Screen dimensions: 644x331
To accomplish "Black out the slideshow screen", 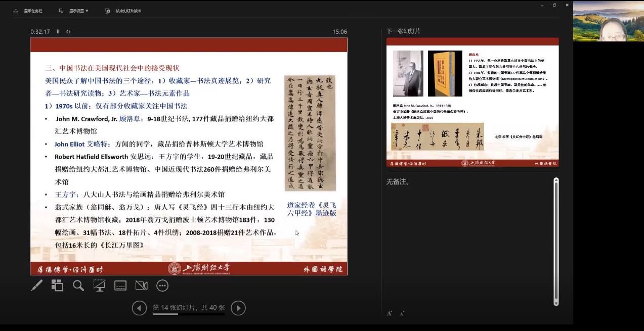I will click(99, 286).
